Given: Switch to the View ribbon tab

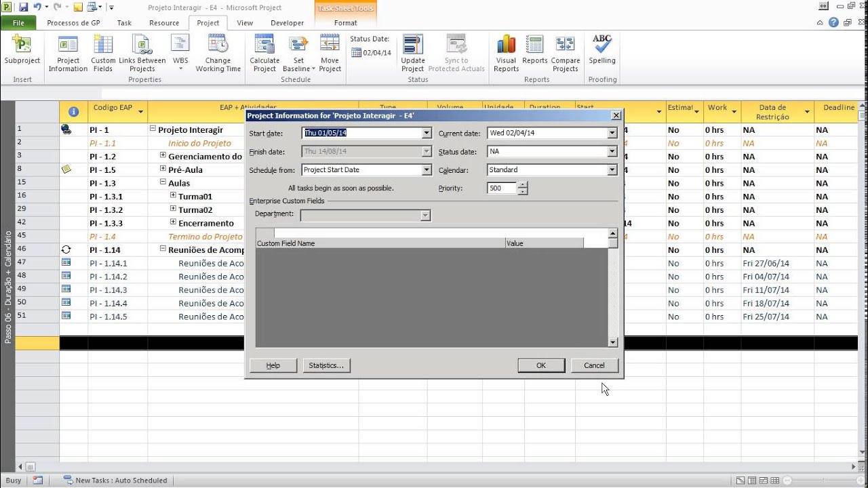Looking at the screenshot, I should point(245,22).
